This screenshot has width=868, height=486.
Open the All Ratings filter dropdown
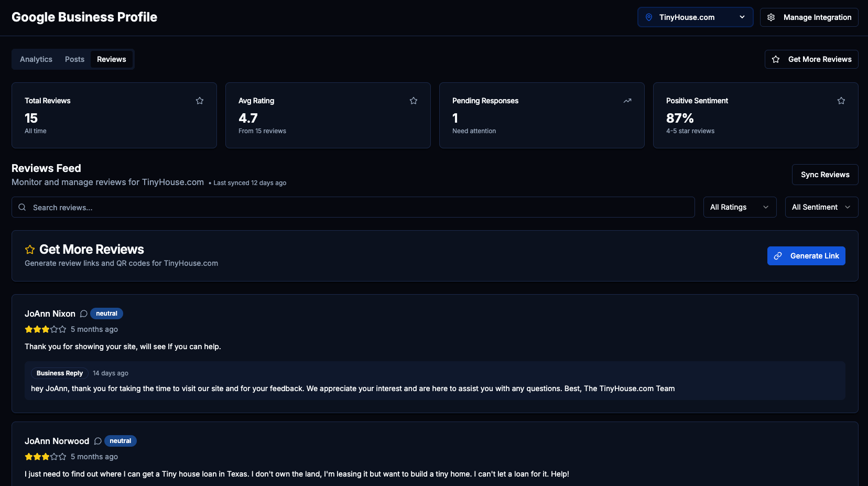coord(740,207)
